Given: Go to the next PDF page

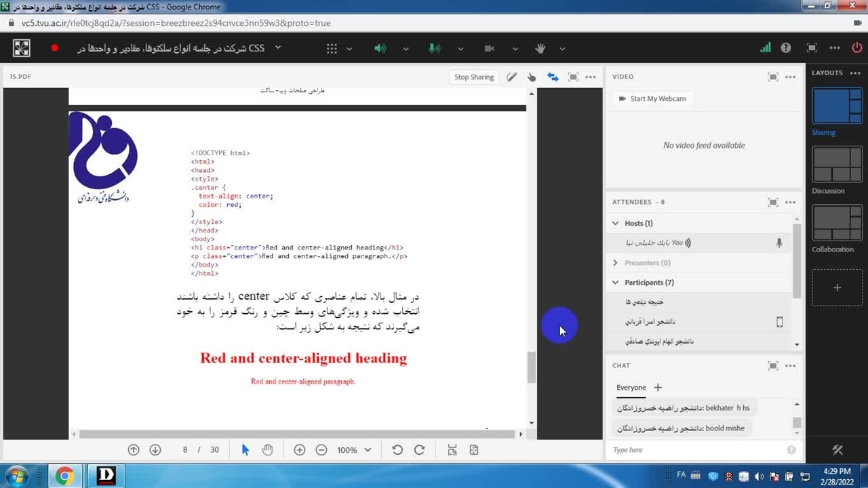Looking at the screenshot, I should (x=155, y=450).
